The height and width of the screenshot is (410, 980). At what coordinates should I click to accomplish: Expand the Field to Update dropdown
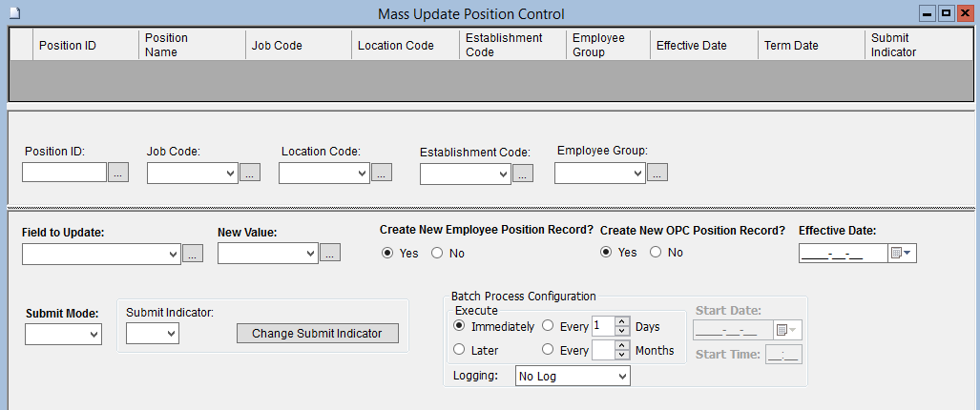tap(173, 254)
